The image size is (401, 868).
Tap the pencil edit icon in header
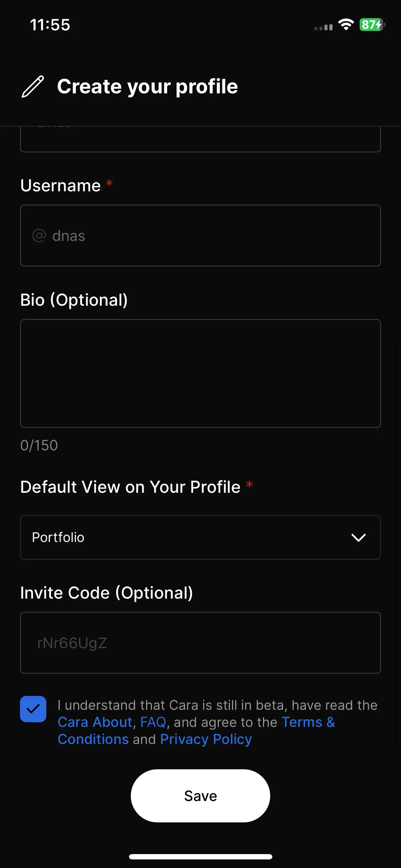coord(33,87)
